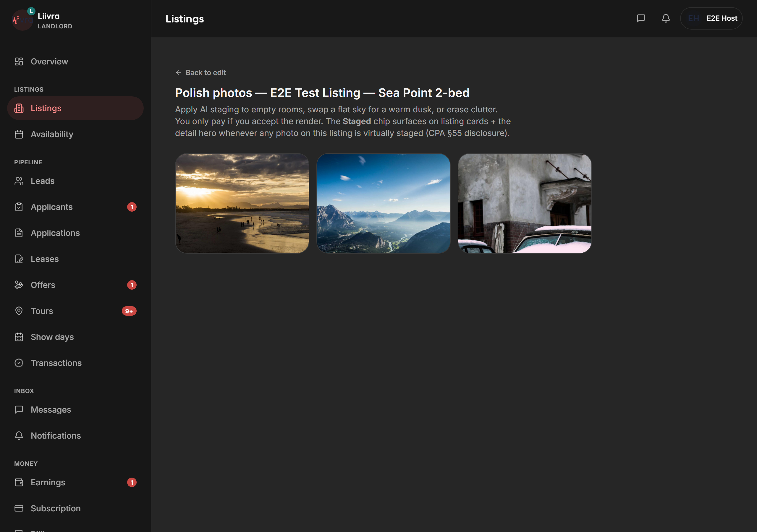757x532 pixels.
Task: Click the Subscription card icon
Action: 19,509
